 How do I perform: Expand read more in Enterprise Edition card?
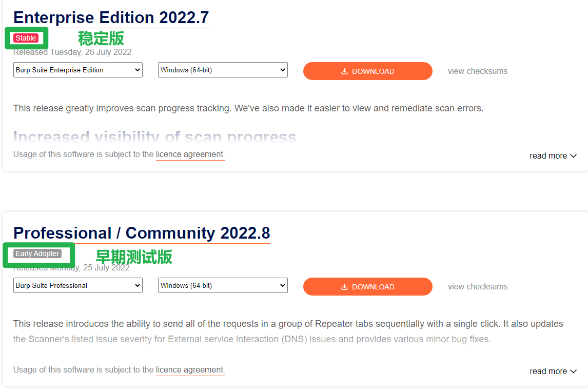coord(553,156)
